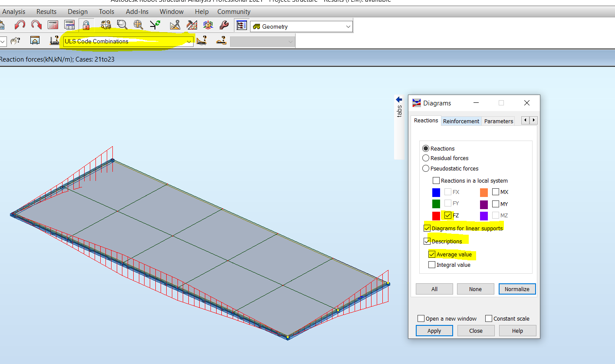Viewport: 615px width, 364px height.
Task: Uncheck the FZ reaction component
Action: point(448,215)
